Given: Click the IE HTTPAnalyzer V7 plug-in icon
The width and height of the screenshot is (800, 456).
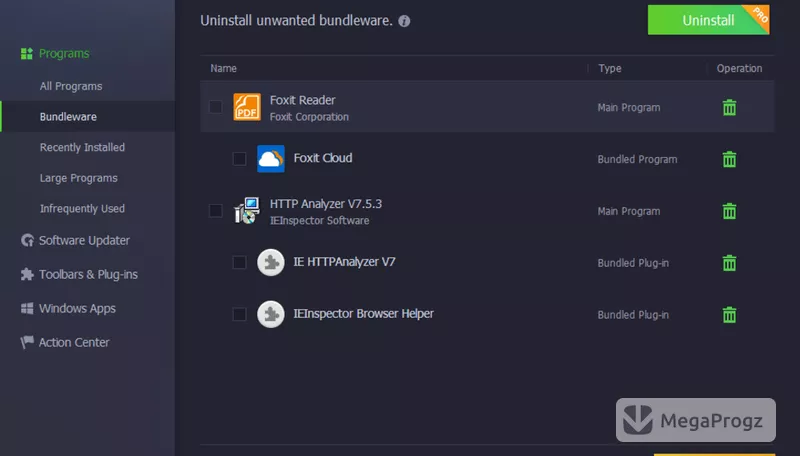Looking at the screenshot, I should [x=271, y=263].
